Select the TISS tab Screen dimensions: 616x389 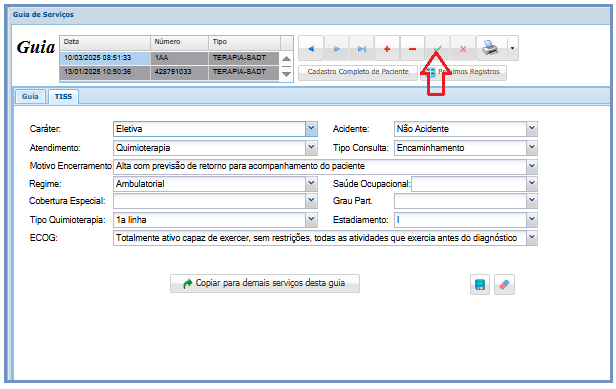[63, 97]
